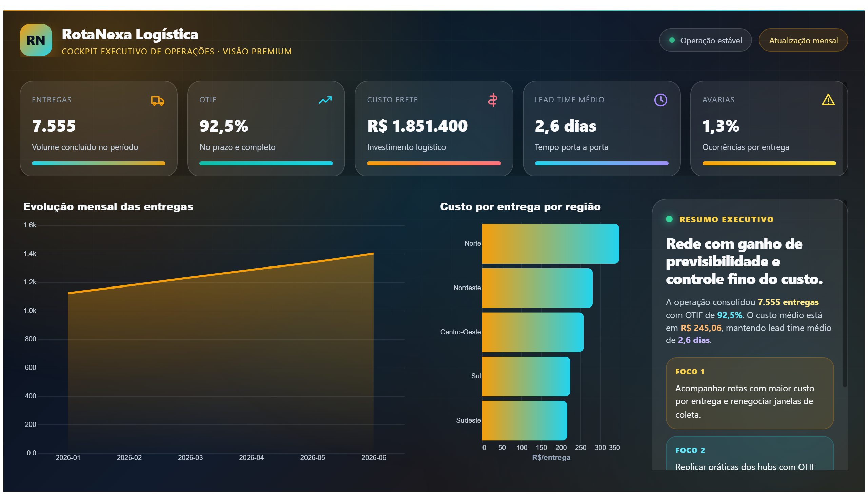Click the Entregas card progress bar

(99, 163)
